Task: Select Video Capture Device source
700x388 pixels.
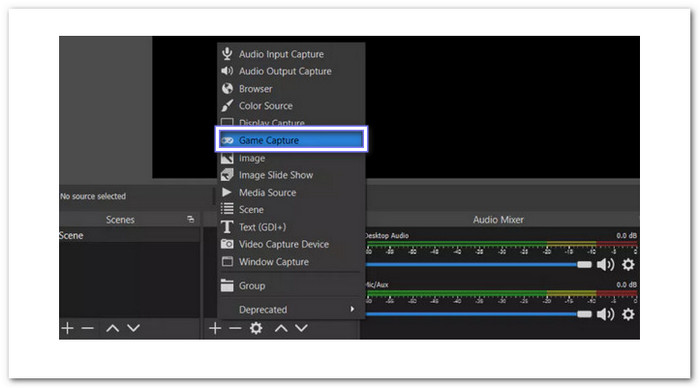Action: pos(291,244)
